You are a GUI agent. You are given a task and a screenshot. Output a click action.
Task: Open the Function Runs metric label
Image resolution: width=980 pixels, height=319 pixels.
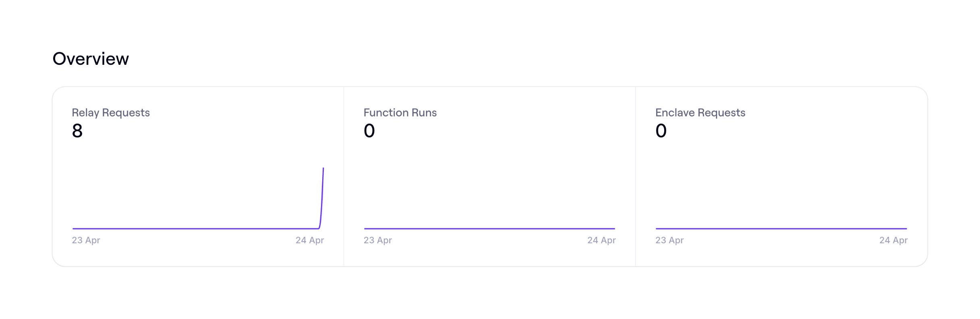pyautogui.click(x=400, y=113)
